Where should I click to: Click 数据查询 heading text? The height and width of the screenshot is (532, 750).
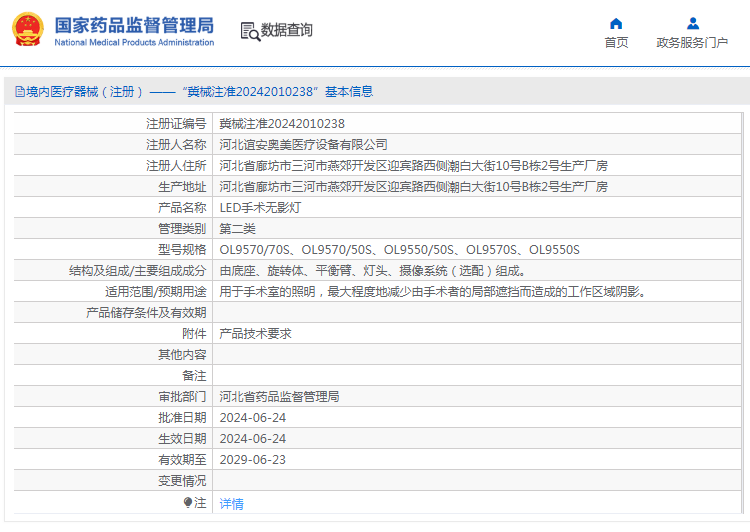287,30
